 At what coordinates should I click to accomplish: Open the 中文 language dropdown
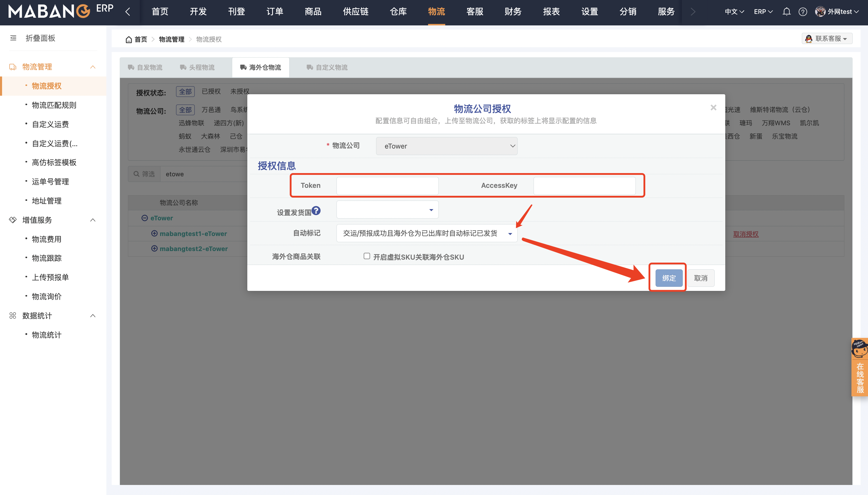[734, 12]
